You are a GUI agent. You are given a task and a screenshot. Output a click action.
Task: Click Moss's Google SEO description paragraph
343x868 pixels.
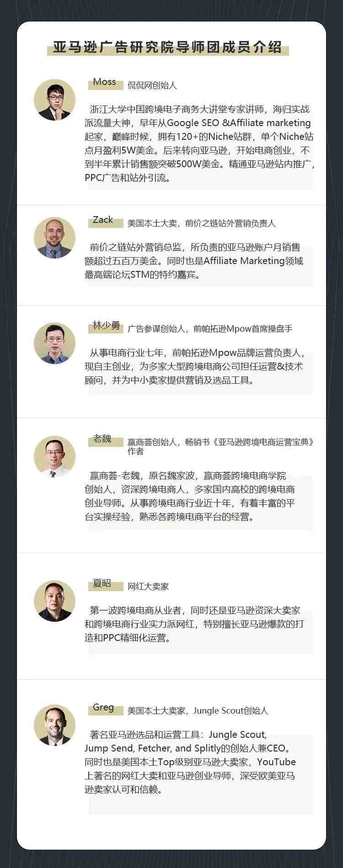[199, 143]
